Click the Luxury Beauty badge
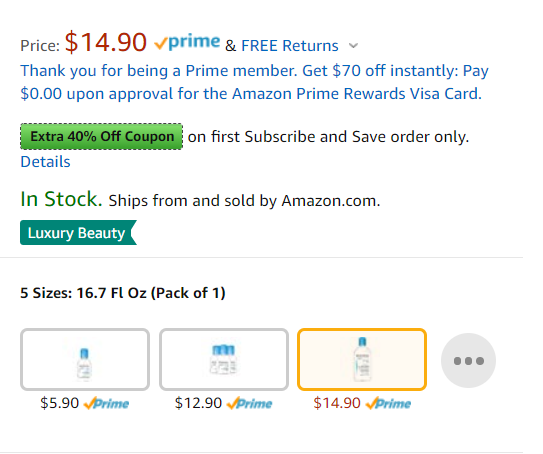Screen dimensions: 543x454 tap(79, 233)
